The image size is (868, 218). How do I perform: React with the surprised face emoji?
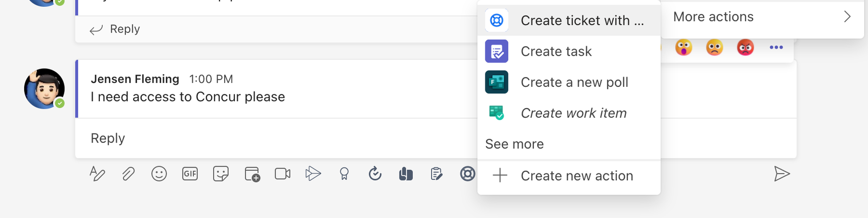pos(683,47)
